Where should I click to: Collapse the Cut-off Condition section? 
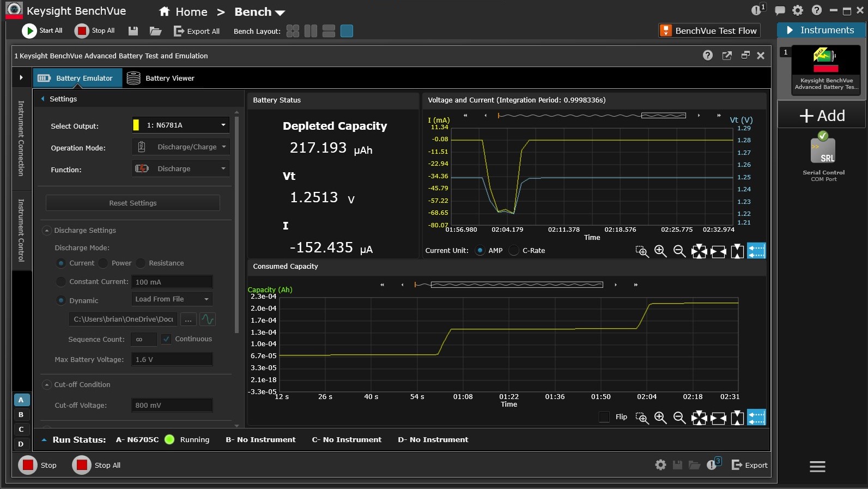tap(47, 385)
